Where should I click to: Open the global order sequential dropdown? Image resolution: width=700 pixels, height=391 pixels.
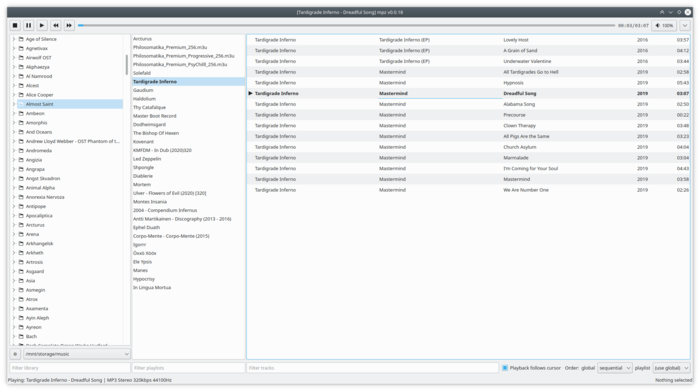tap(615, 368)
